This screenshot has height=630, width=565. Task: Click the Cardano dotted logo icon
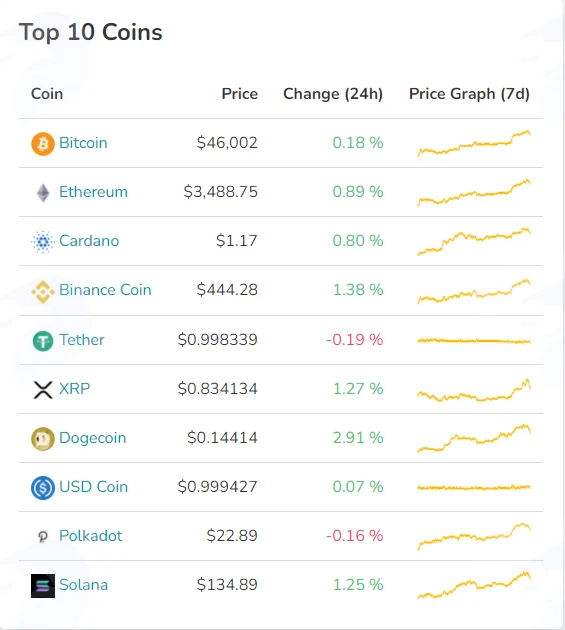pyautogui.click(x=43, y=241)
